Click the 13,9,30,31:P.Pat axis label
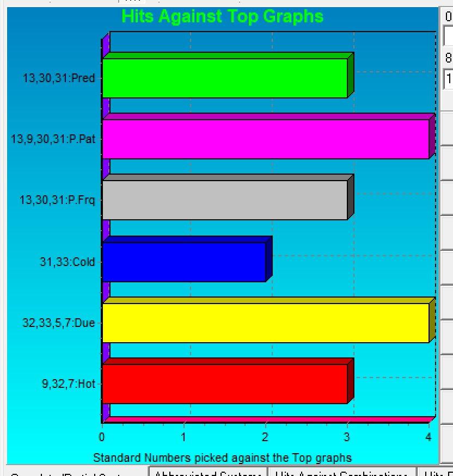 pos(53,139)
